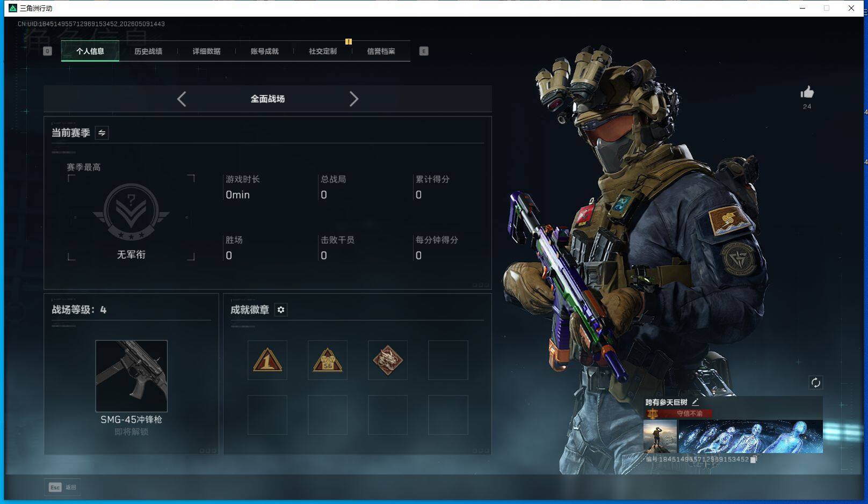868x504 pixels.
Task: Select the number 1 triangle badge
Action: (x=267, y=360)
